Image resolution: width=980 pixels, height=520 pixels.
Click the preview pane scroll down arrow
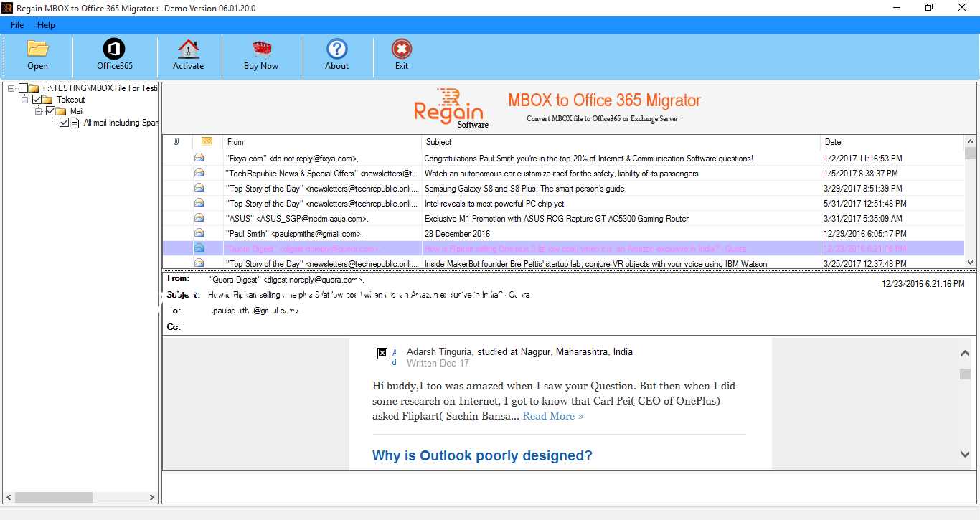pos(966,454)
